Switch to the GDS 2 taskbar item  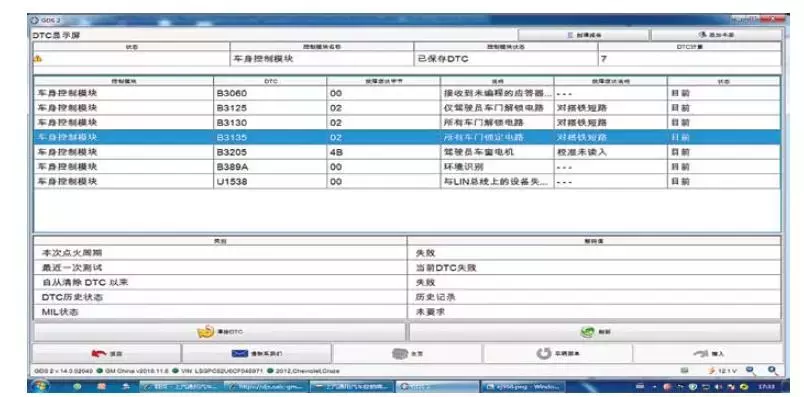[x=437, y=386]
